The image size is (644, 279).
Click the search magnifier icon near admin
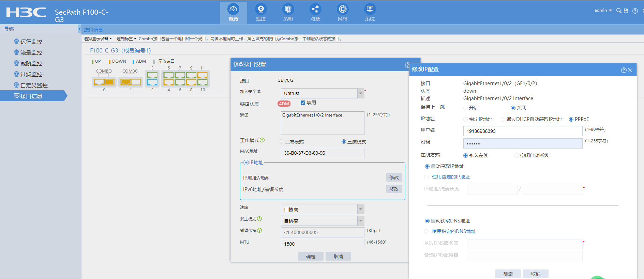(618, 11)
